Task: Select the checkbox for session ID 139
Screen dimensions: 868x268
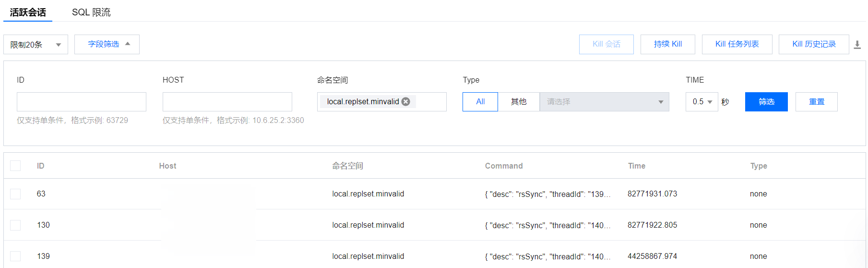Action: pos(15,256)
